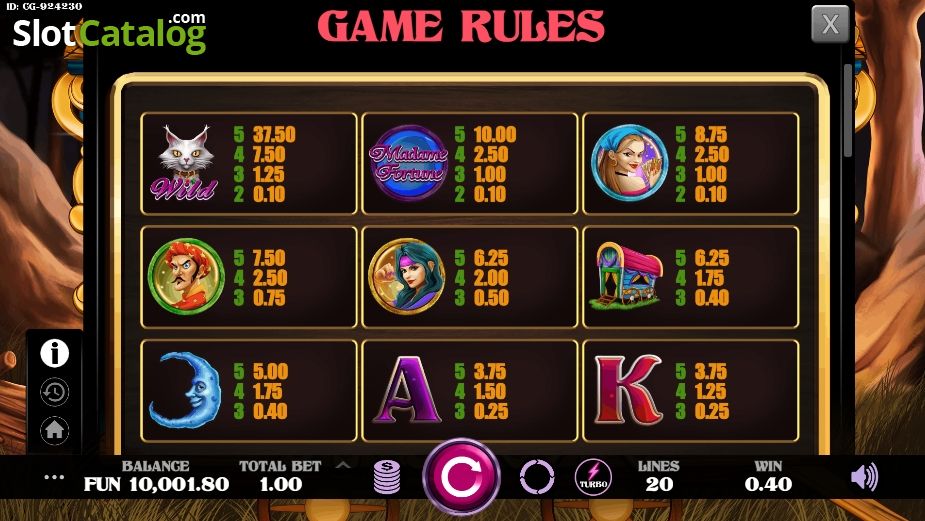The height and width of the screenshot is (521, 925).
Task: Go to the home icon
Action: coord(54,430)
